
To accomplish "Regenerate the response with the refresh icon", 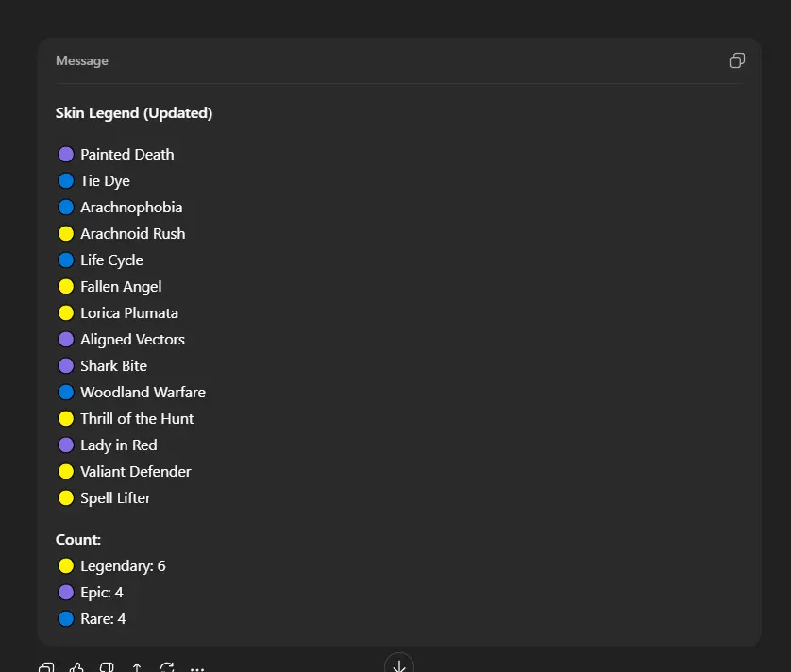I will (x=167, y=668).
